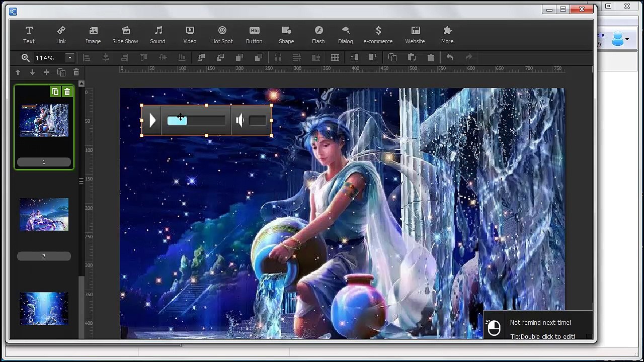Move the current page up

(x=18, y=73)
